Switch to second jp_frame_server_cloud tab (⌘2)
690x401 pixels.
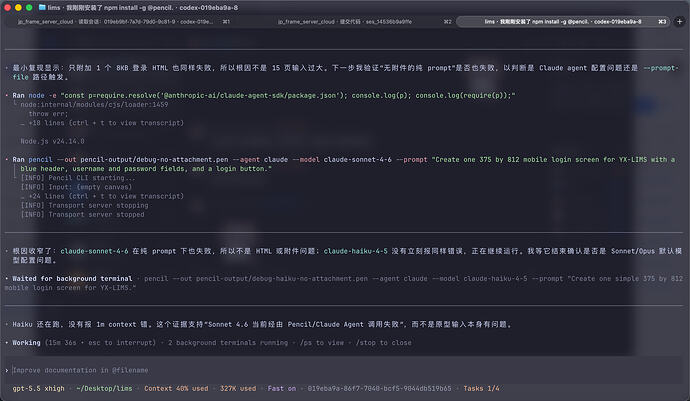[x=345, y=21]
